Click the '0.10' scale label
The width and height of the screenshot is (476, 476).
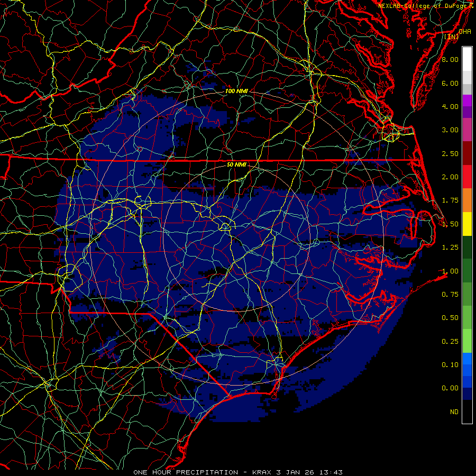click(x=450, y=365)
